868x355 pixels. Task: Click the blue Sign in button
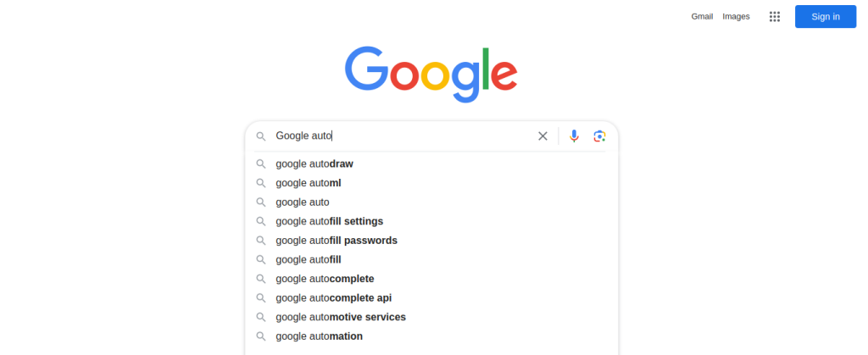click(826, 17)
